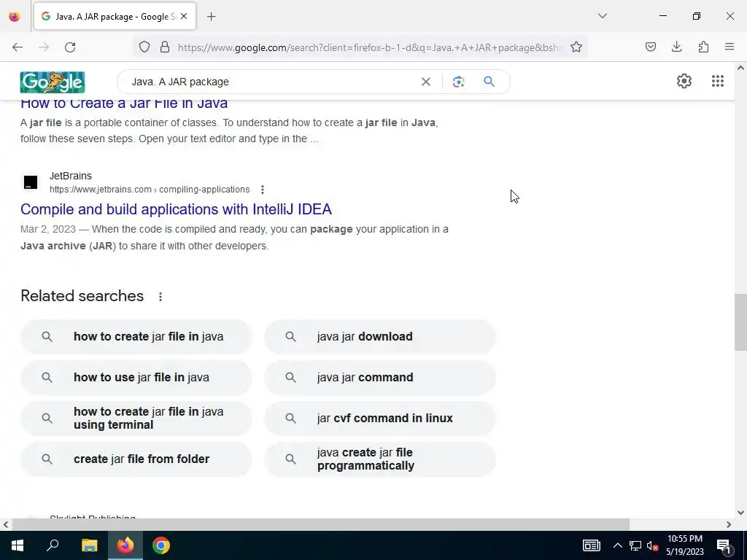Open a new browser tab
Viewport: 747px width, 560px height.
point(212,17)
